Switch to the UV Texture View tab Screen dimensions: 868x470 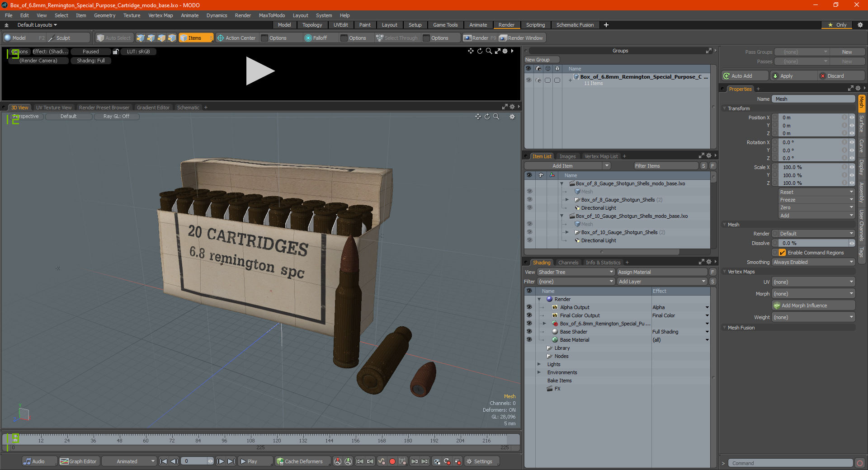pyautogui.click(x=54, y=108)
